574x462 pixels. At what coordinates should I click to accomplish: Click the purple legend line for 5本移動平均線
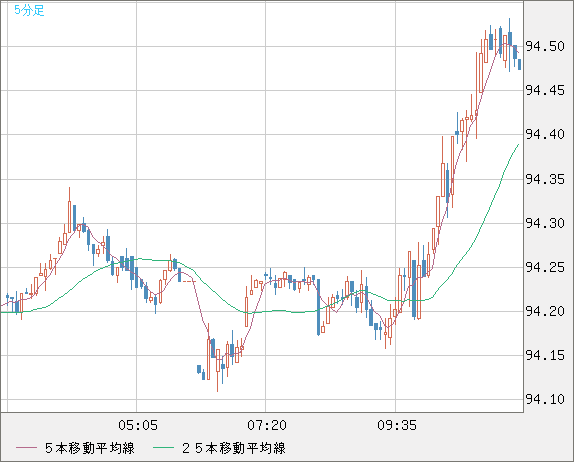coord(26,448)
